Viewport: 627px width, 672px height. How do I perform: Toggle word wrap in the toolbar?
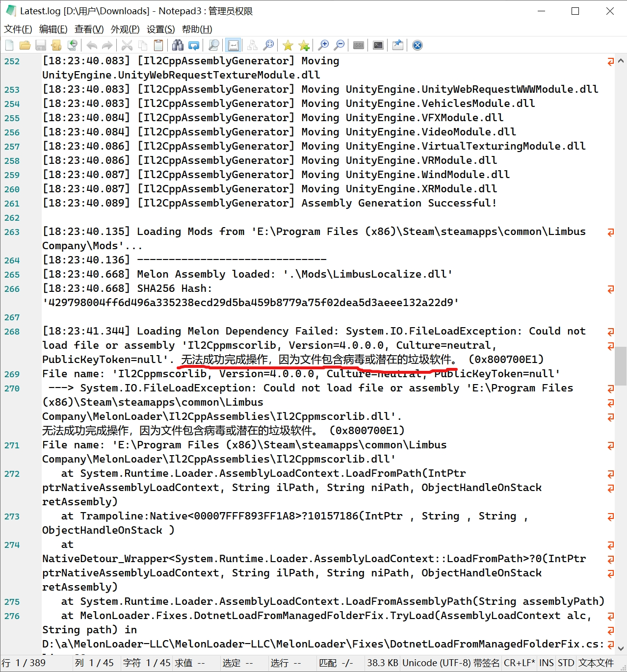point(234,45)
